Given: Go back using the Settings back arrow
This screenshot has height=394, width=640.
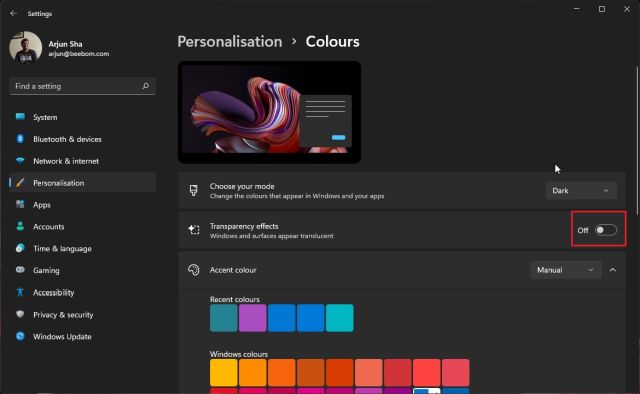Looking at the screenshot, I should [13, 13].
